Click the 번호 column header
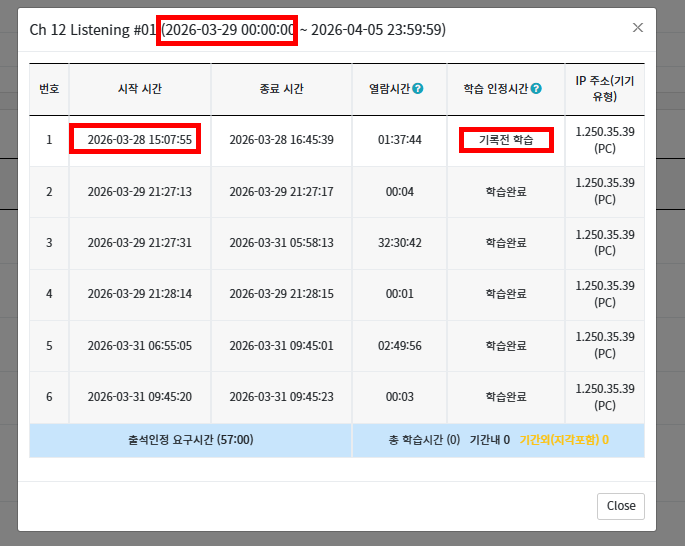 click(x=49, y=89)
